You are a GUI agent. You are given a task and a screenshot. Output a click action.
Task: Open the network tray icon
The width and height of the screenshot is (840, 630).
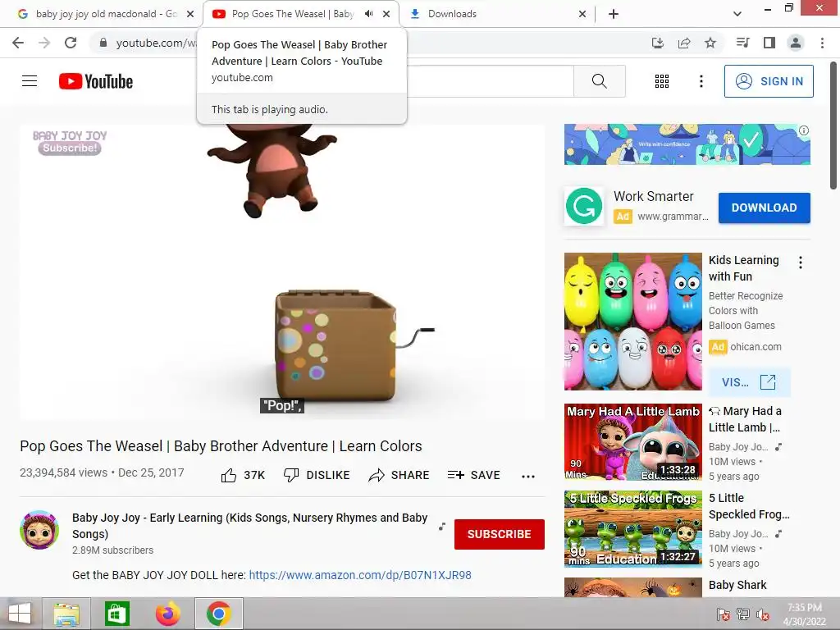743,614
